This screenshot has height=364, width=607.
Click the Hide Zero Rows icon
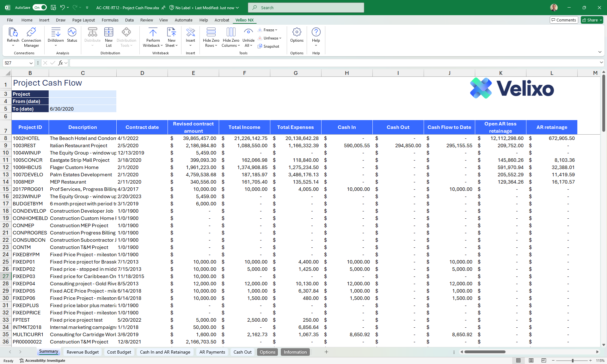point(211,33)
